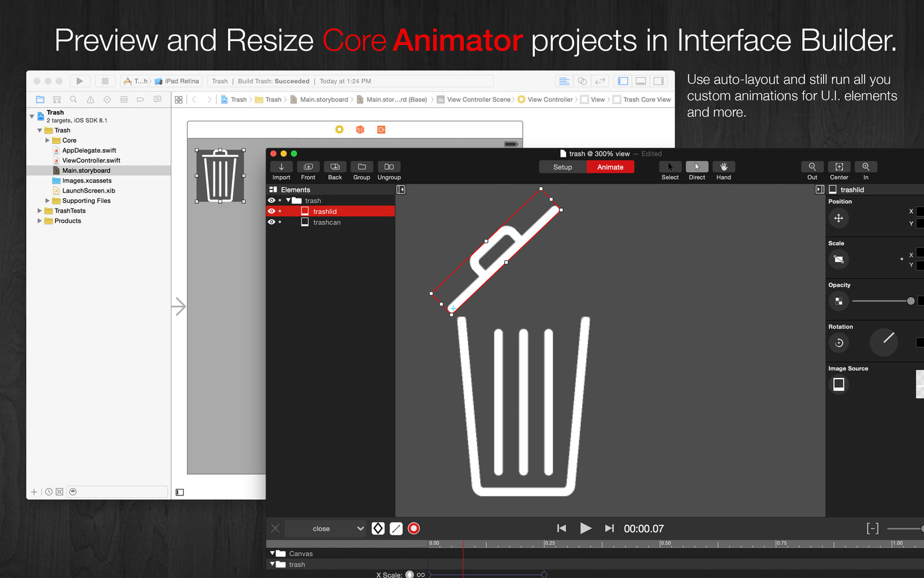Open Xcode breakpoint navigator icon
The image size is (924, 578).
140,99
